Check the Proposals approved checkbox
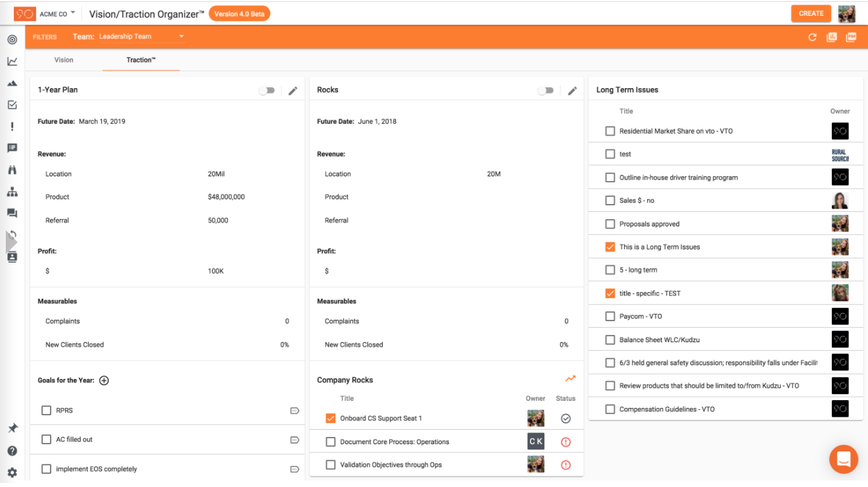The width and height of the screenshot is (868, 487). [610, 224]
